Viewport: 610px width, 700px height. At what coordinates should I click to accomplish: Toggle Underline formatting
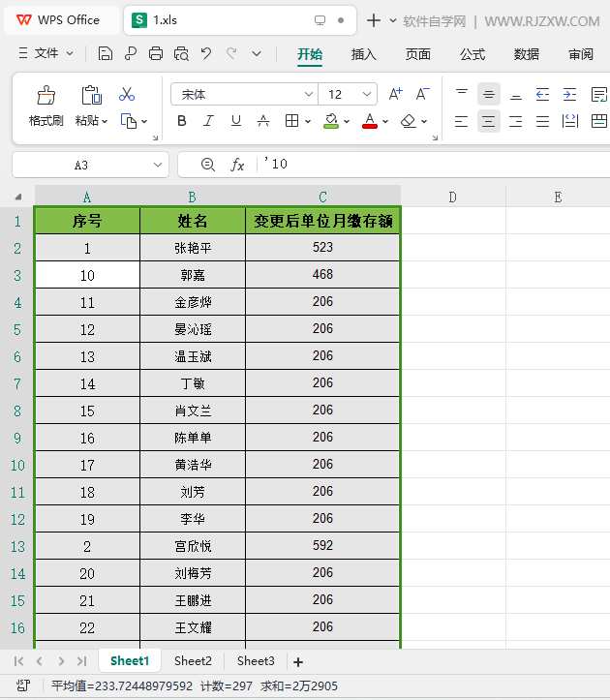pos(236,121)
